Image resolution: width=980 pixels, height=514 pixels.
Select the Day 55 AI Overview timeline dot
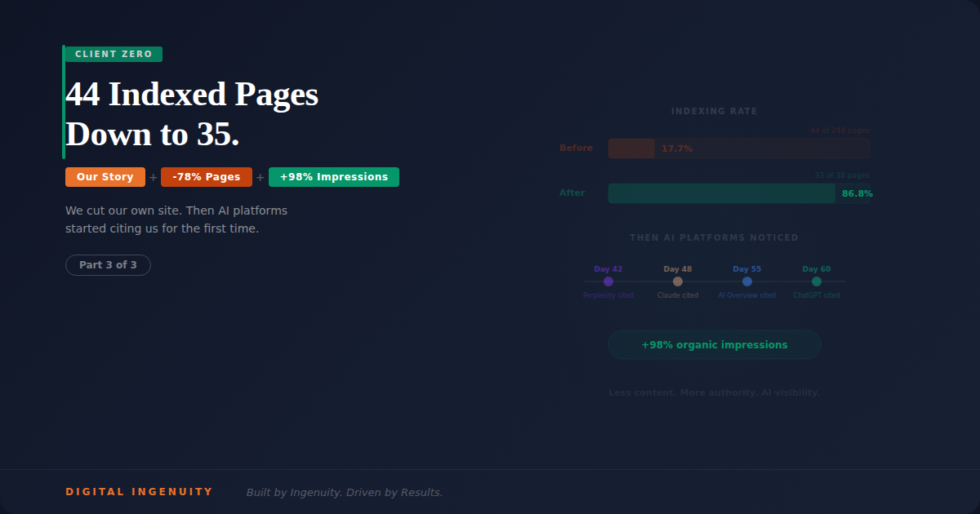(x=746, y=281)
